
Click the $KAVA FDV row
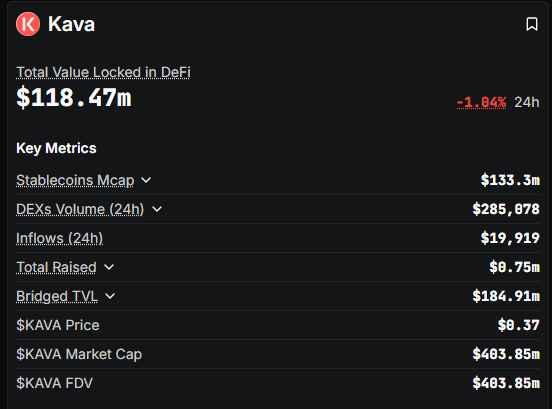point(278,383)
